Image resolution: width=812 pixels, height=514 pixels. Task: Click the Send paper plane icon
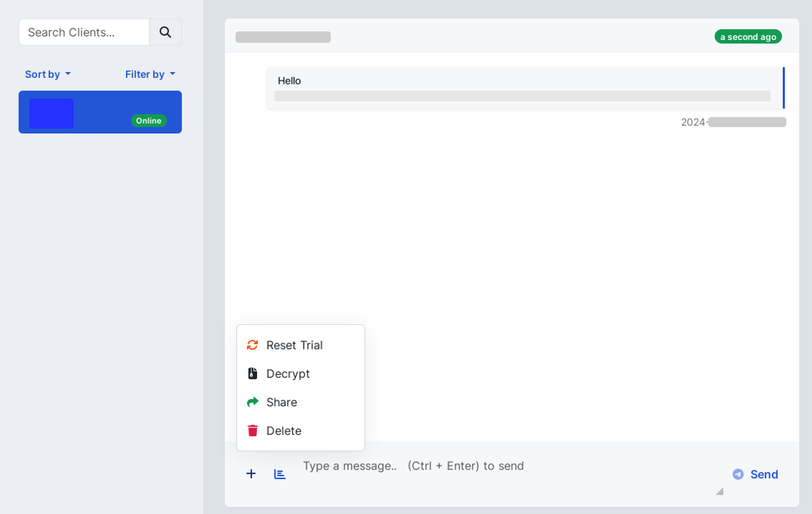pyautogui.click(x=736, y=474)
